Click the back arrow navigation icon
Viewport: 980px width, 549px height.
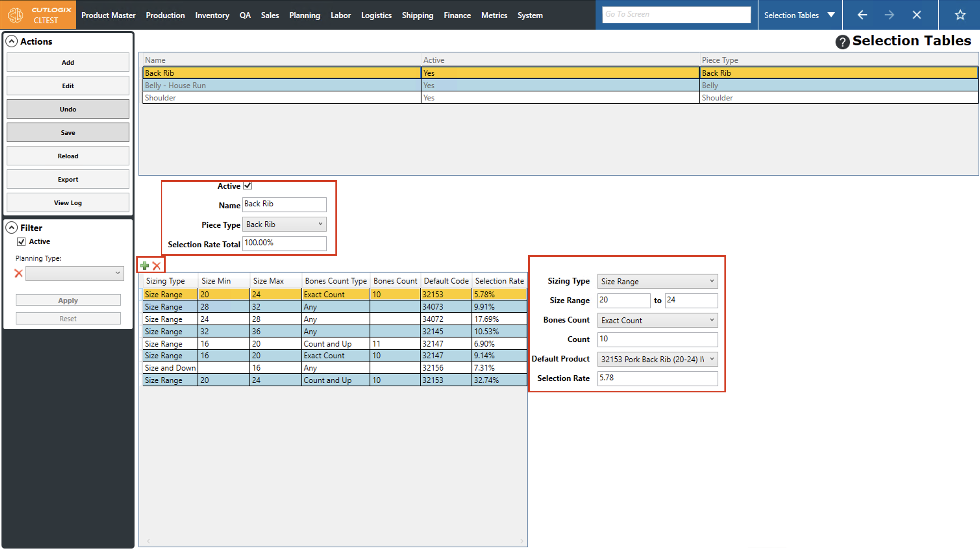click(862, 15)
